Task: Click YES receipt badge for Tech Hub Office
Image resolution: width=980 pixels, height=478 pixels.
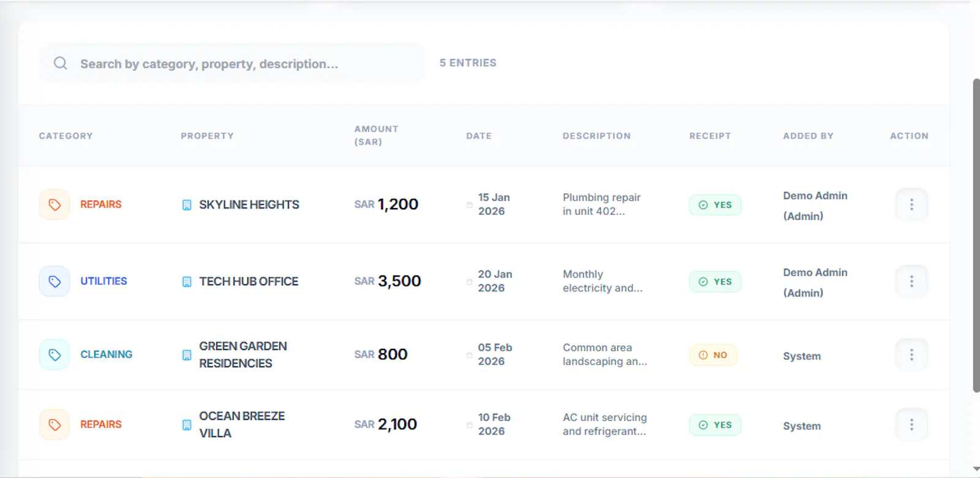Action: 715,282
